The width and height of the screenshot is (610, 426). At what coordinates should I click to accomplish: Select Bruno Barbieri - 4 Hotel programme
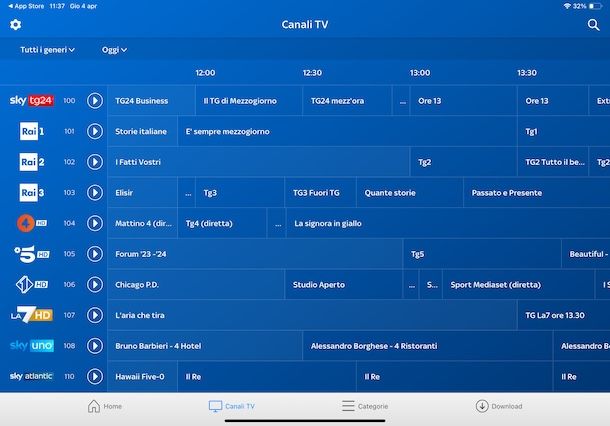[205, 345]
